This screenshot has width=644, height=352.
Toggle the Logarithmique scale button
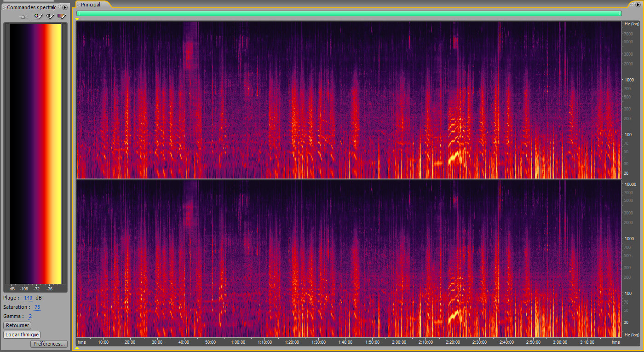pos(22,335)
